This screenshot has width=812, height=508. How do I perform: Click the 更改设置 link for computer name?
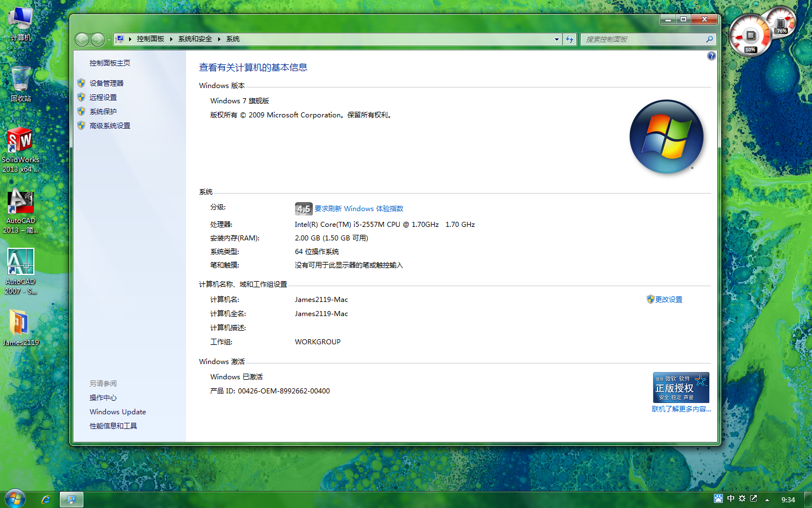[x=669, y=299]
